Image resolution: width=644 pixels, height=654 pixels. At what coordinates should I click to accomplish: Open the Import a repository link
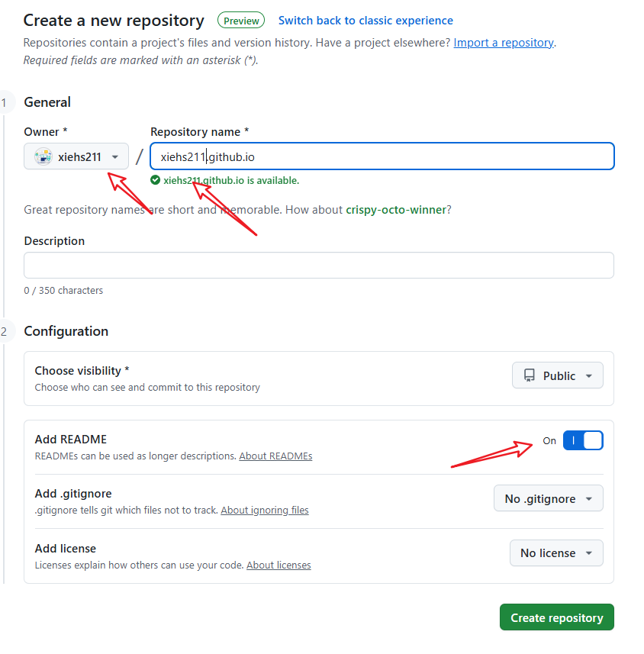click(504, 43)
